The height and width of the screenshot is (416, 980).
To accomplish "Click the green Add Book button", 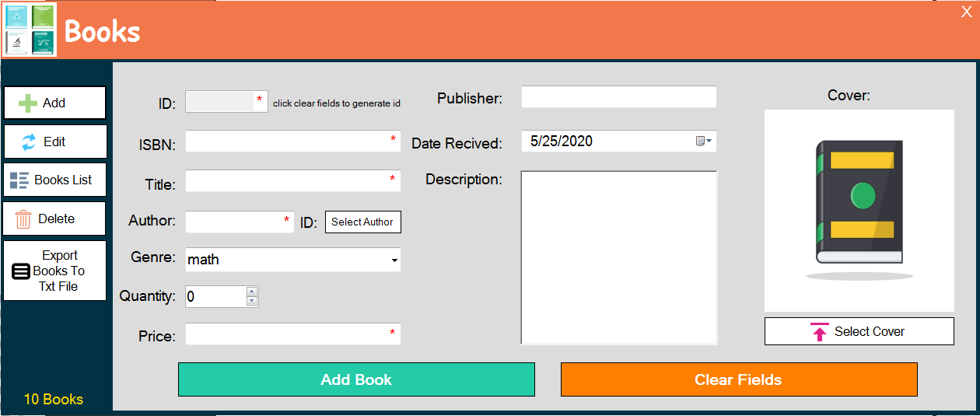I will point(356,379).
